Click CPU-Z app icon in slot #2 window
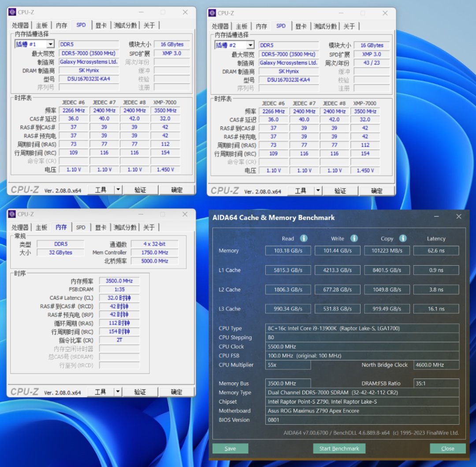Screen dimensions: 476x467 pyautogui.click(x=212, y=13)
